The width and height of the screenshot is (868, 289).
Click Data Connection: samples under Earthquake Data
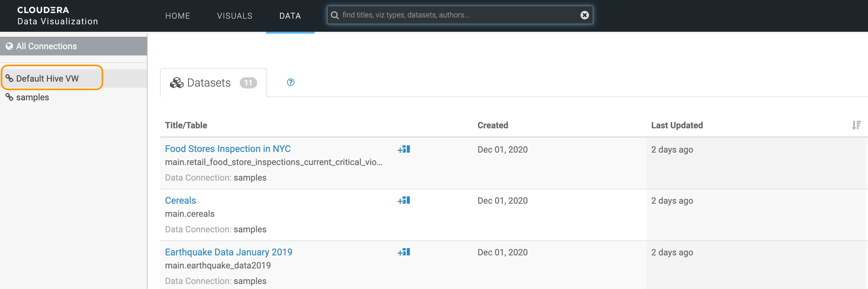pos(216,281)
